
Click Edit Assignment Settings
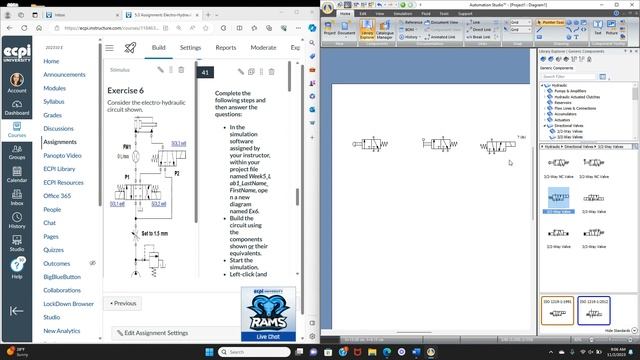pos(152,333)
